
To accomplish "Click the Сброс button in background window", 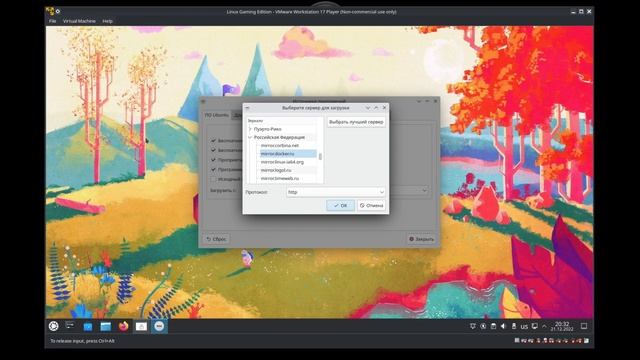I will 216,239.
